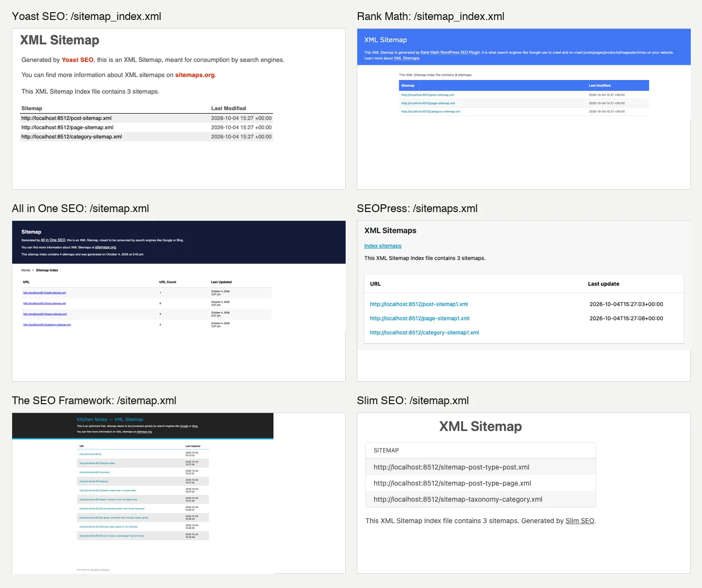Open the Google link in SEO Framework header
The height and width of the screenshot is (588, 702).
184,426
